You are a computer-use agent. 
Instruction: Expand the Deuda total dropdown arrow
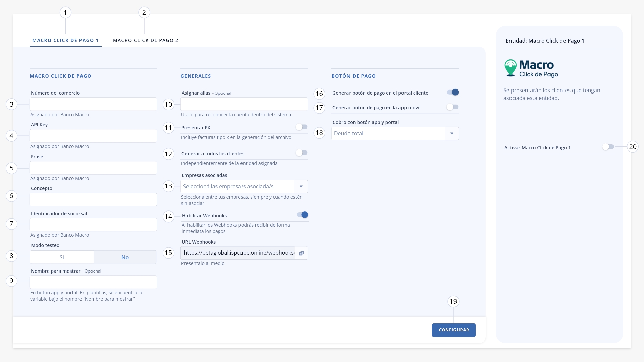[452, 133]
